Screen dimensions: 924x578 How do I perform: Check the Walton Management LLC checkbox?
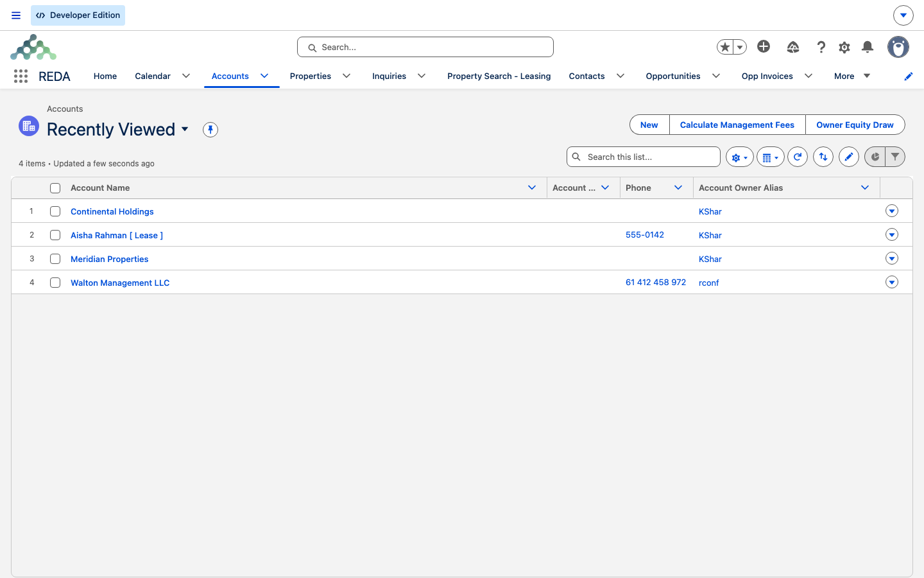tap(55, 283)
